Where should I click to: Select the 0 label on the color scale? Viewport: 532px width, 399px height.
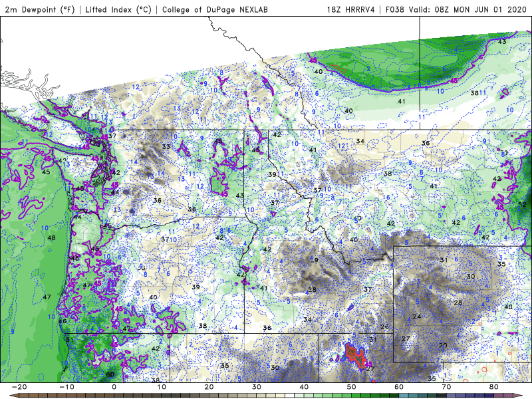coord(114,387)
